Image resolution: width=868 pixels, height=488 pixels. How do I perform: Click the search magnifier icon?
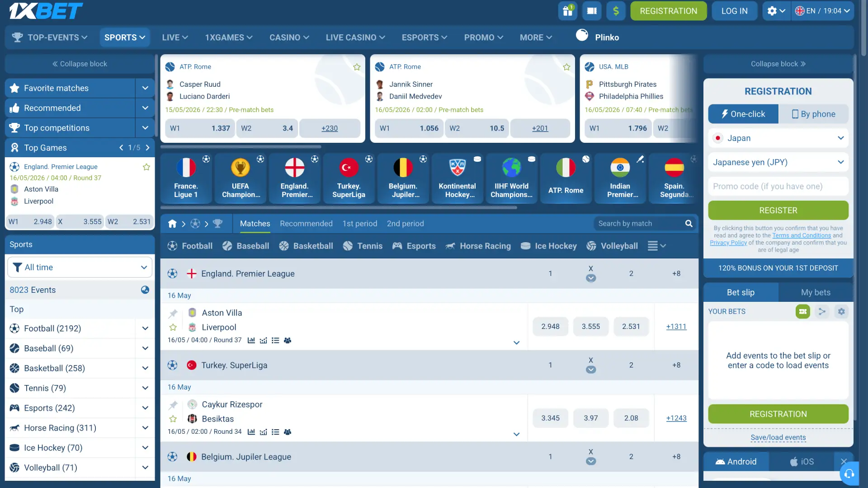click(x=689, y=224)
